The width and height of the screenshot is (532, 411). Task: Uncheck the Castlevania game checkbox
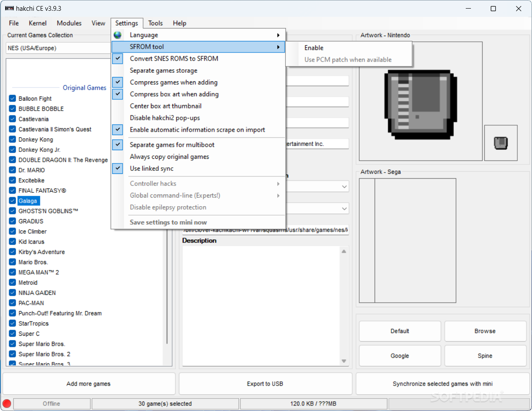click(12, 119)
